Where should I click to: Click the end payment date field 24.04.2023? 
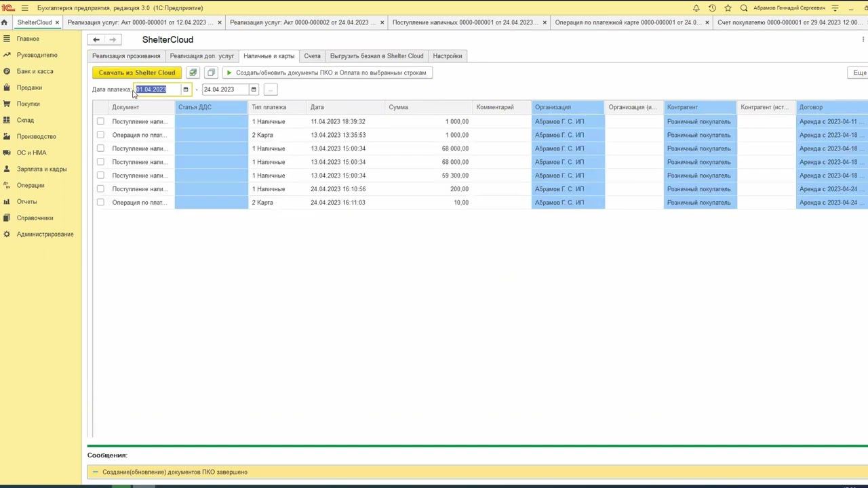(x=225, y=89)
